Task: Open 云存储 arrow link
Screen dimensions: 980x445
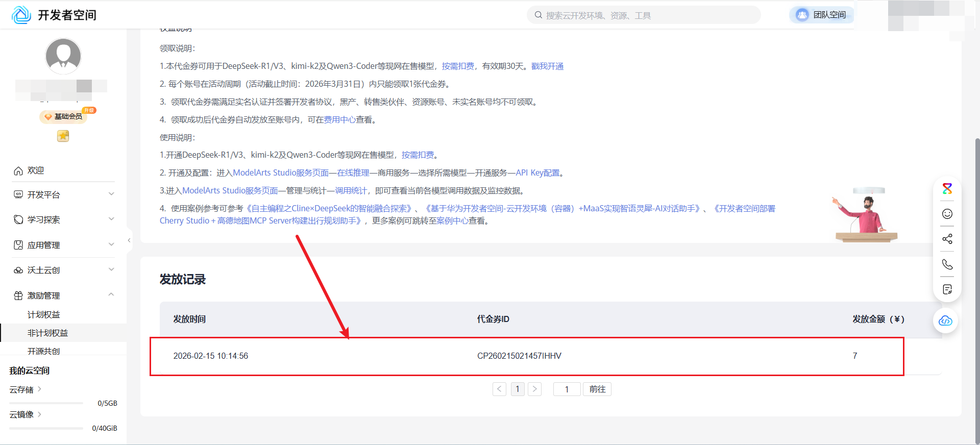Action: click(x=40, y=389)
